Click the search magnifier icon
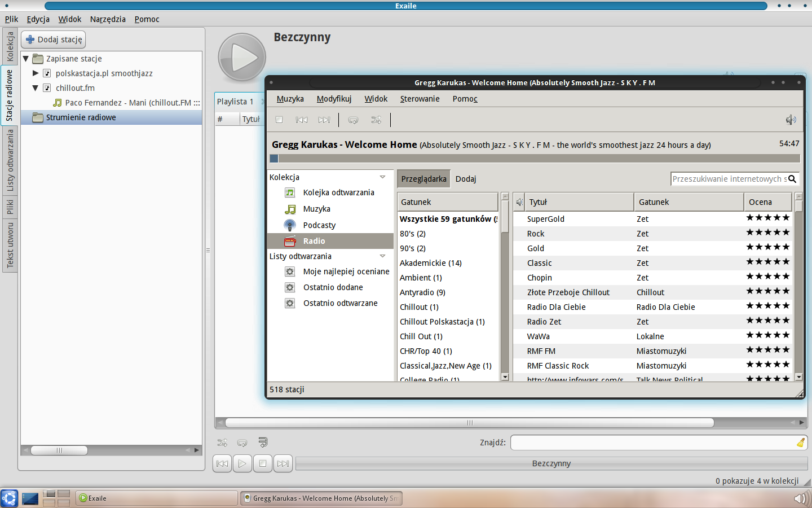The image size is (812, 508). (792, 179)
